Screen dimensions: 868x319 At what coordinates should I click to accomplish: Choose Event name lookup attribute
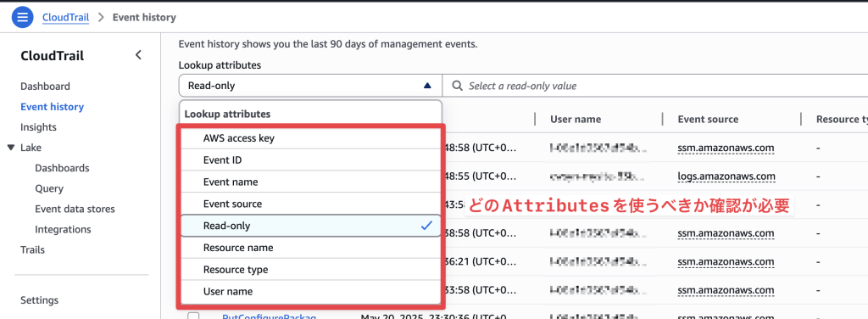[x=310, y=182]
